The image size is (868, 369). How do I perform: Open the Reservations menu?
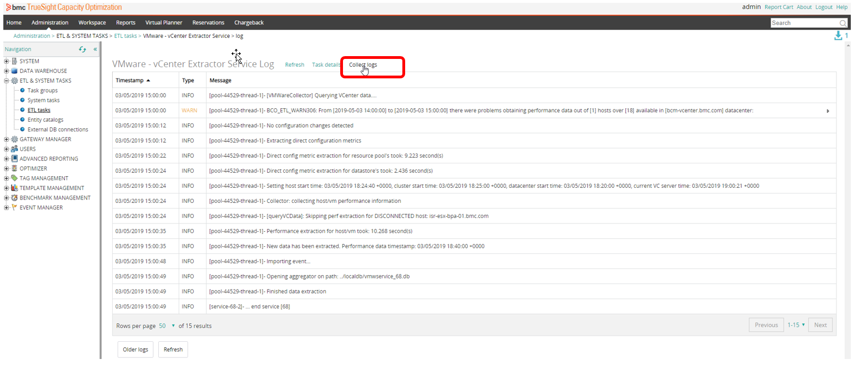tap(208, 23)
